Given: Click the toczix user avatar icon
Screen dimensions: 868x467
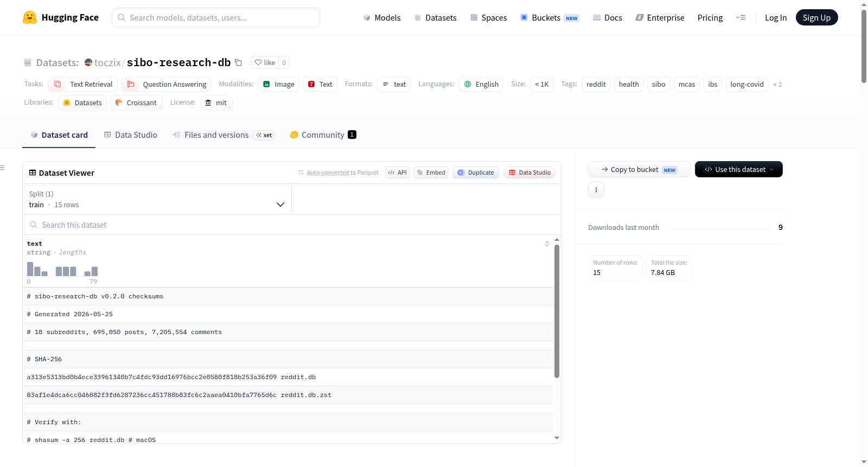Looking at the screenshot, I should click(x=88, y=62).
